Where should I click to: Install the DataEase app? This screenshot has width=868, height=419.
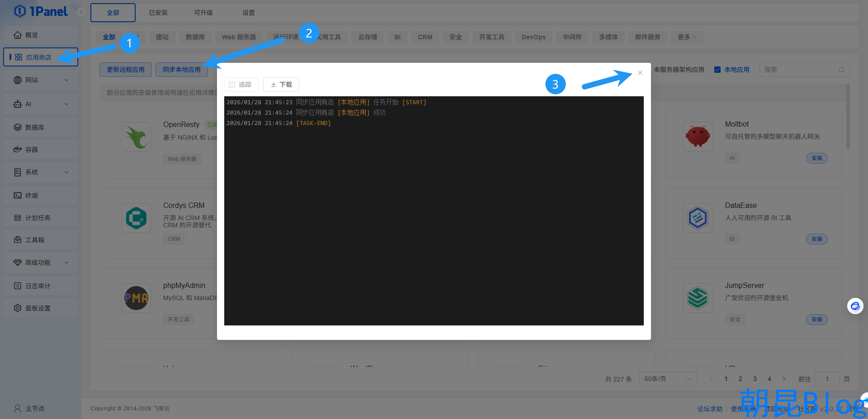pos(817,239)
